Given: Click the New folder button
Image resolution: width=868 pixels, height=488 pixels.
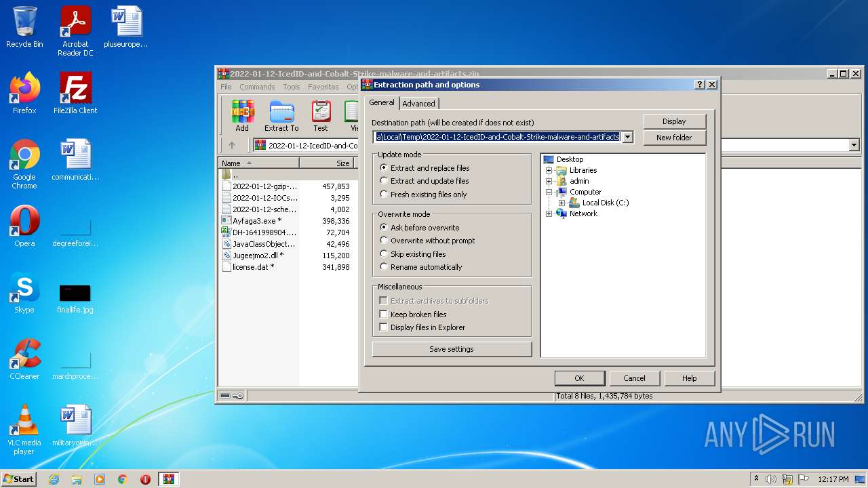Looking at the screenshot, I should pyautogui.click(x=674, y=138).
